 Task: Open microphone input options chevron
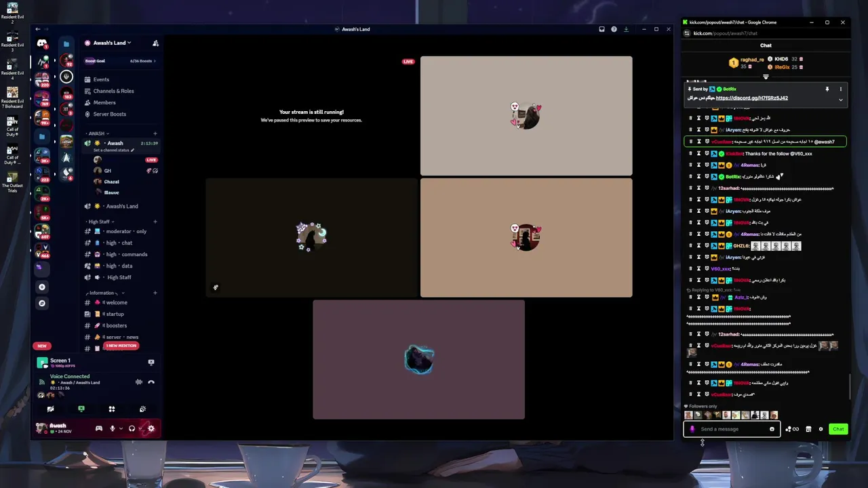coord(121,428)
